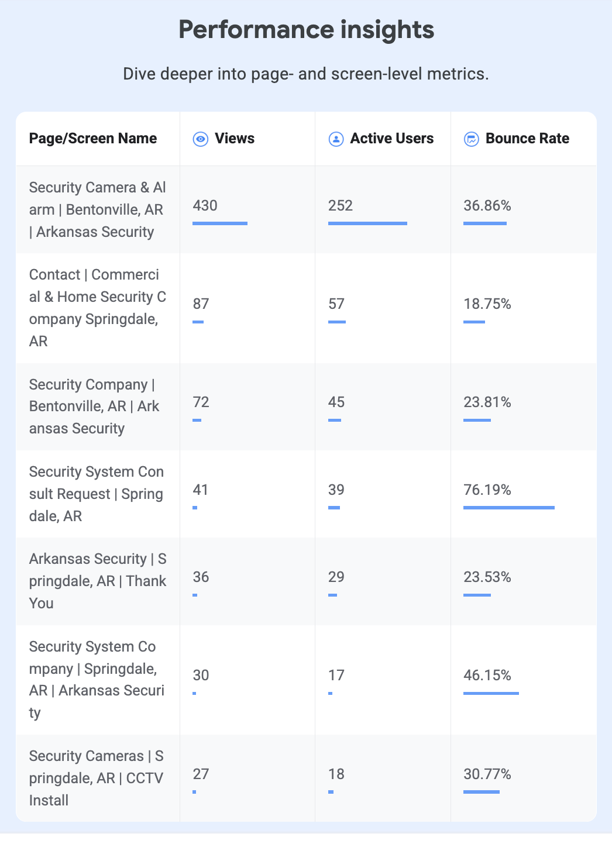The height and width of the screenshot is (868, 612).
Task: Open Security Company Bentonville page row
Action: pos(306,407)
